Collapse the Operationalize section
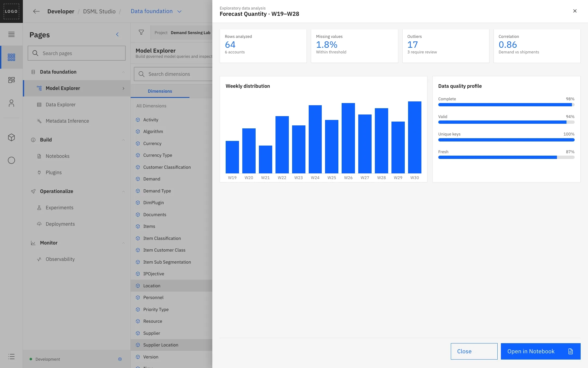 point(123,191)
